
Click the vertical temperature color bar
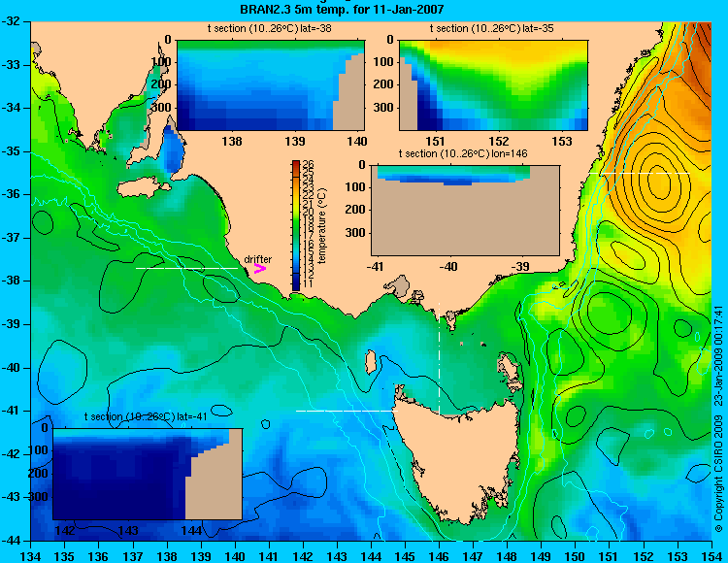(296, 225)
